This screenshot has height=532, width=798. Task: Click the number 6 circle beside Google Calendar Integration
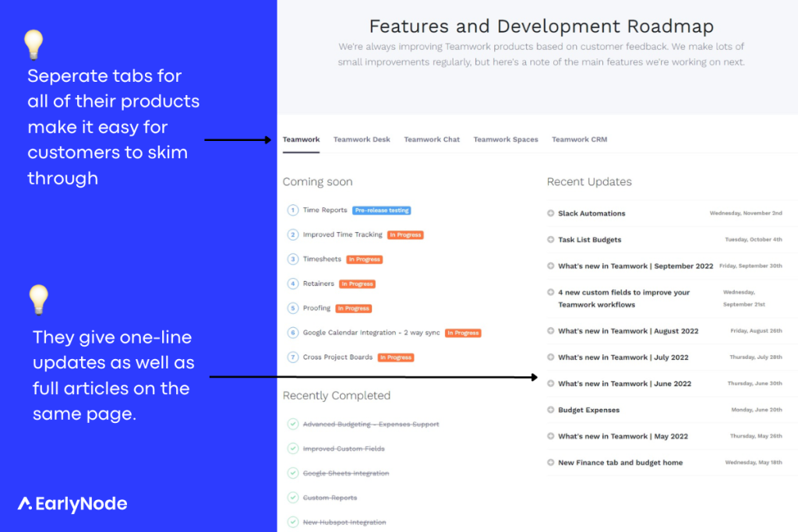(x=293, y=333)
